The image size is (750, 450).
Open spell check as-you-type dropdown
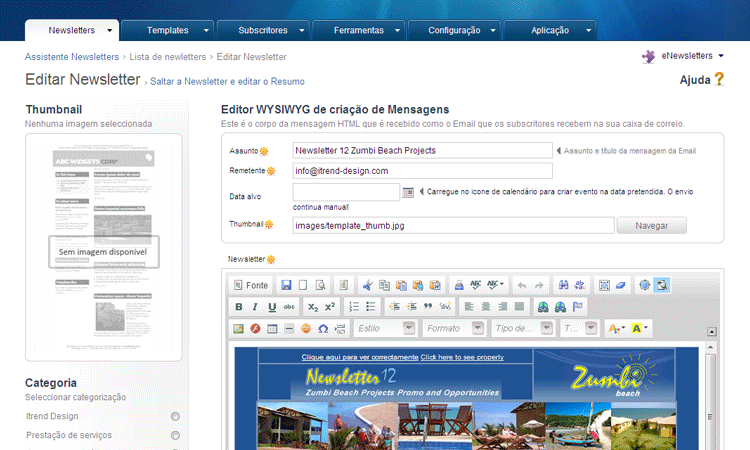click(x=495, y=285)
